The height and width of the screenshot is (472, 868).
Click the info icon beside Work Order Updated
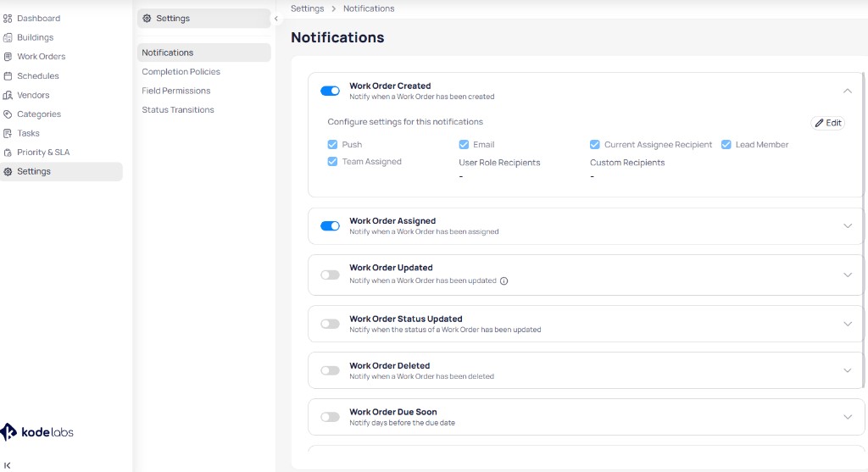tap(504, 280)
